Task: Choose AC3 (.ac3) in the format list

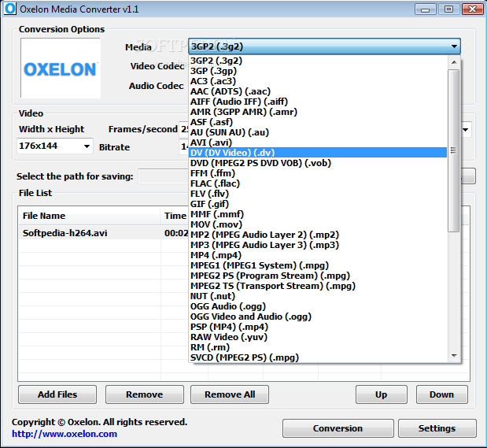Action: point(318,81)
